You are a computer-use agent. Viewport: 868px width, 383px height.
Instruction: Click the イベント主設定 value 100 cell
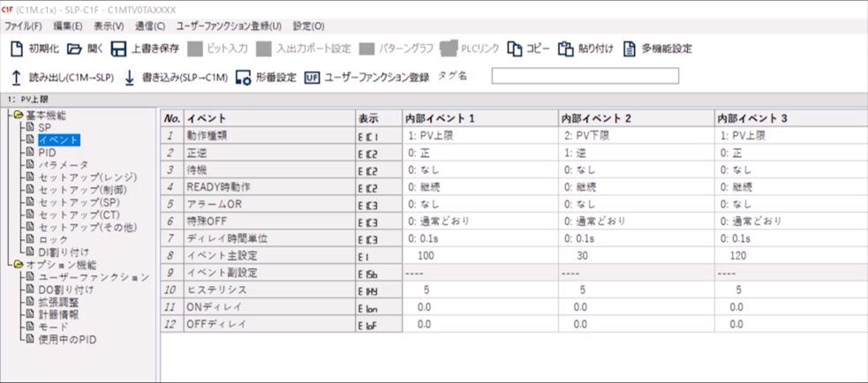pyautogui.click(x=479, y=256)
